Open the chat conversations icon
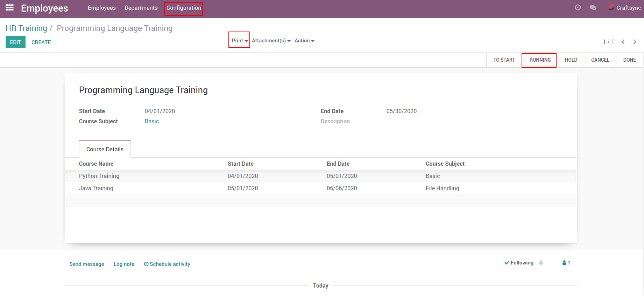Viewport: 644px width, 296px height. click(593, 8)
